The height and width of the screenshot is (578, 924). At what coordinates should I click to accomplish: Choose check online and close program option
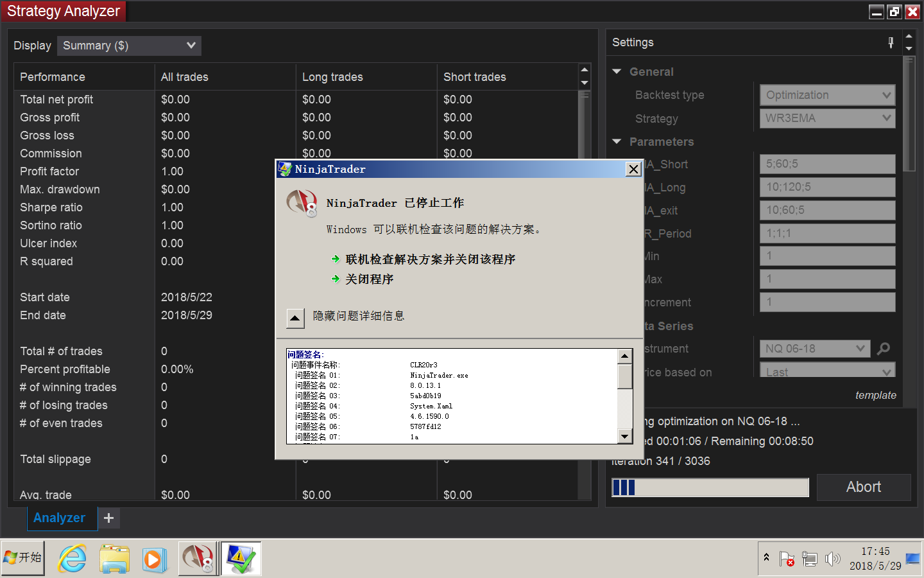(x=424, y=259)
